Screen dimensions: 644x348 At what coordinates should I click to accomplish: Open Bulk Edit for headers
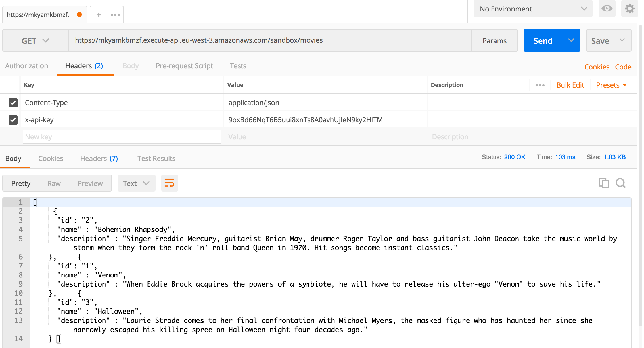click(570, 85)
